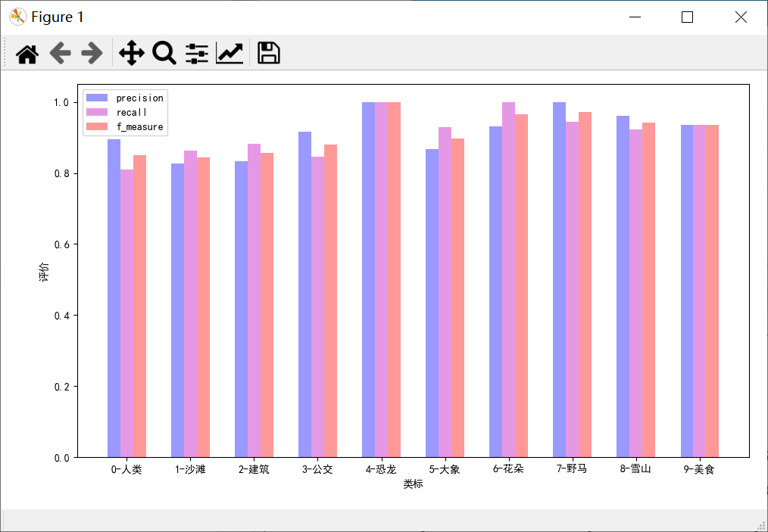Click the 'recall' legend label
Viewport: 768px width, 532px height.
pyautogui.click(x=131, y=112)
